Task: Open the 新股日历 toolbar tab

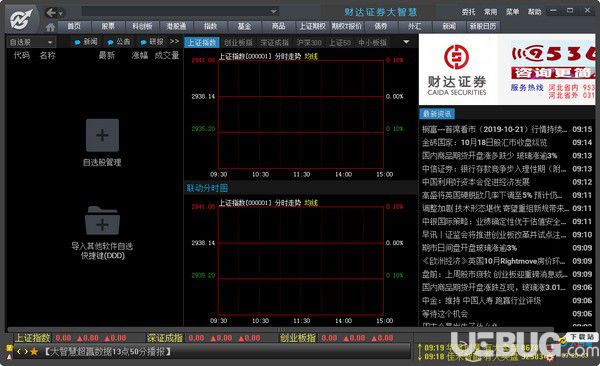Action: tap(483, 26)
